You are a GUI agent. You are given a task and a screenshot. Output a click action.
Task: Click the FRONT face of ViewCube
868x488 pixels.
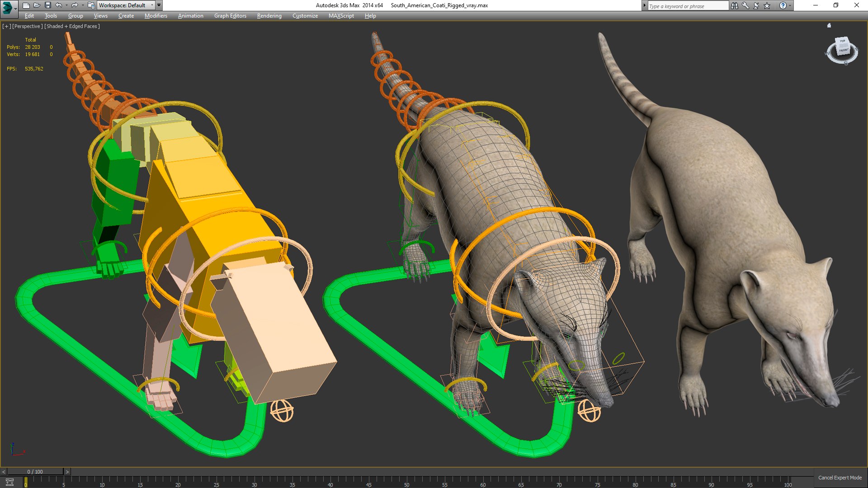(843, 50)
